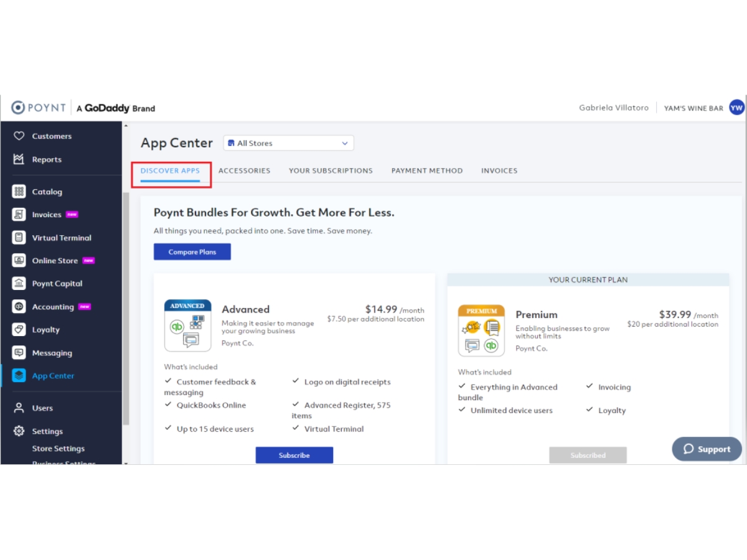
Task: Click the $14.99 /month price
Action: point(395,309)
